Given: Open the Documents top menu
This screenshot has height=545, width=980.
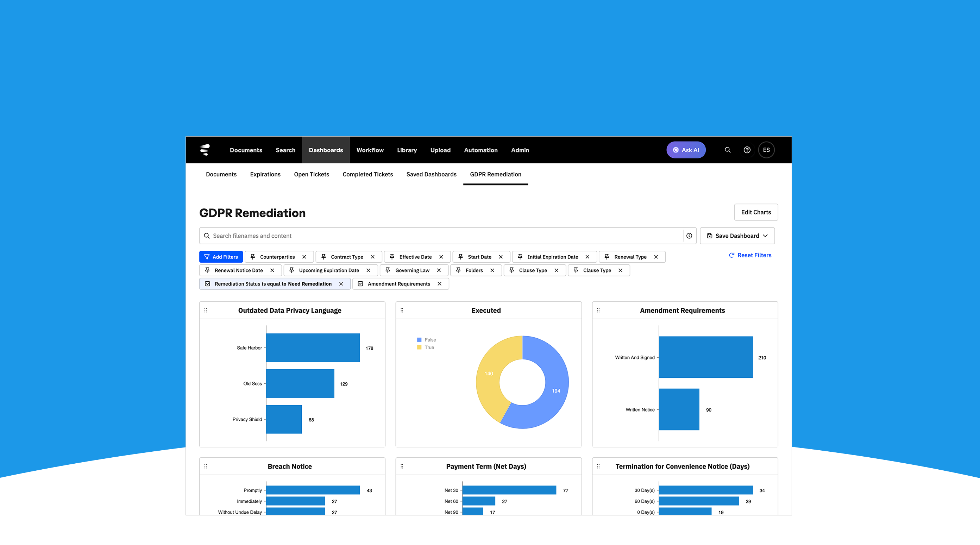Looking at the screenshot, I should point(246,150).
